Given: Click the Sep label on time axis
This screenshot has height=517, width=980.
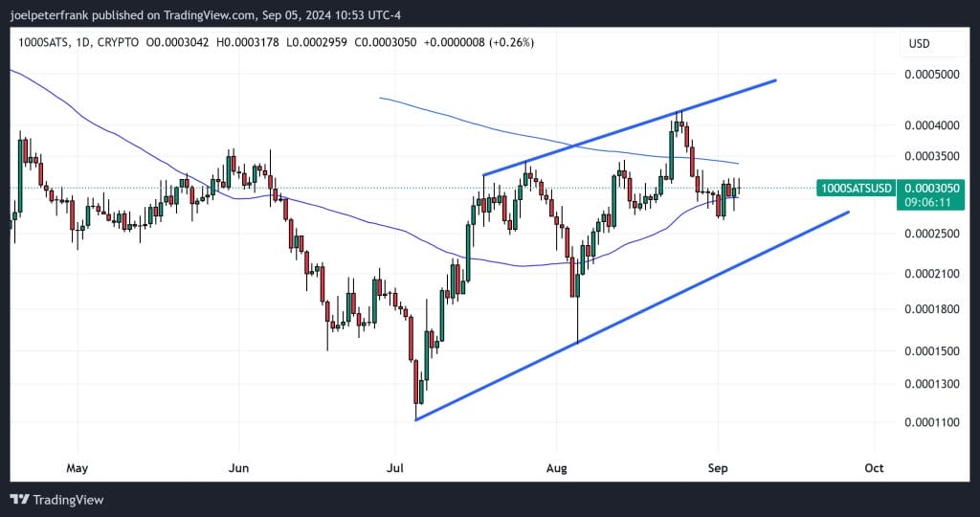Looking at the screenshot, I should (718, 468).
